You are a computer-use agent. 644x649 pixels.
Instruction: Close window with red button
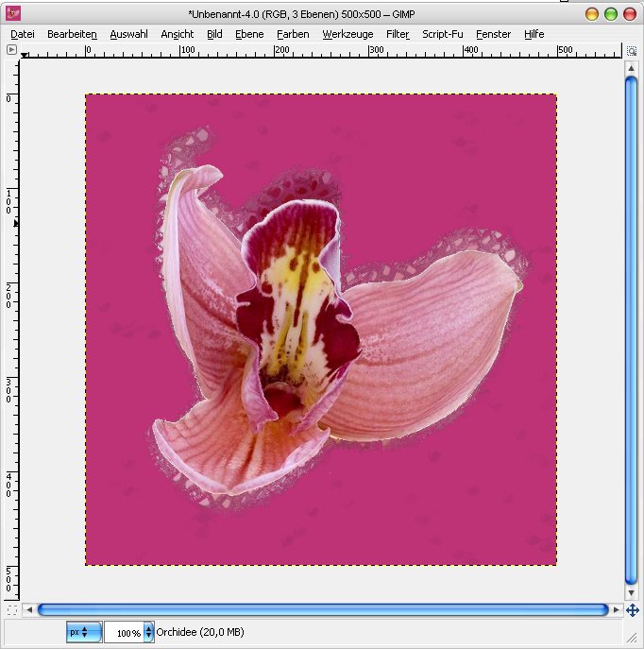(x=630, y=14)
